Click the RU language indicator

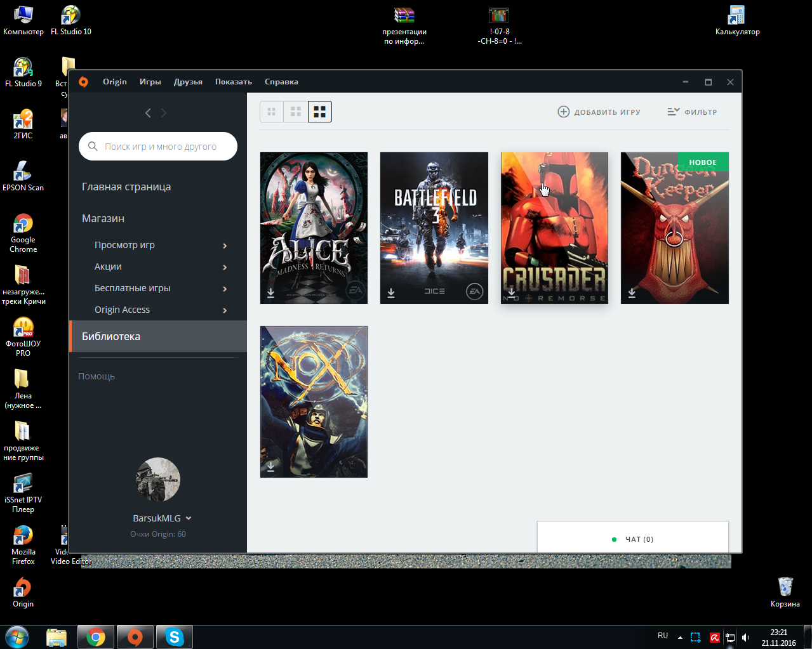tap(663, 636)
